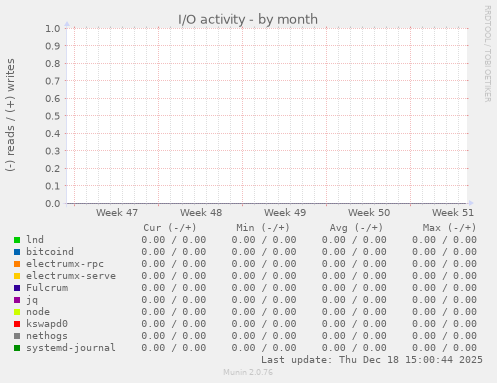Click the 1.0 y-axis value
Screen dimensions: 497x383
53,28
